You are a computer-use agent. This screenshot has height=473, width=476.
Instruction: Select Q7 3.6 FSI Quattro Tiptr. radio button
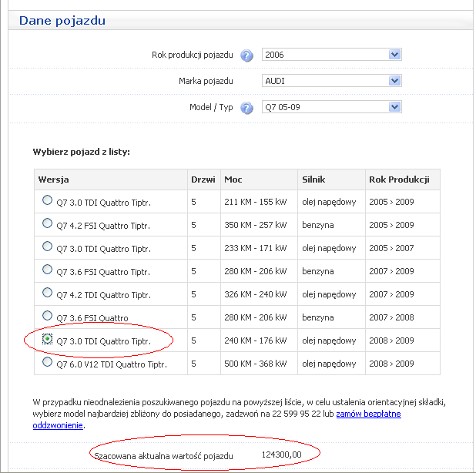coord(47,270)
